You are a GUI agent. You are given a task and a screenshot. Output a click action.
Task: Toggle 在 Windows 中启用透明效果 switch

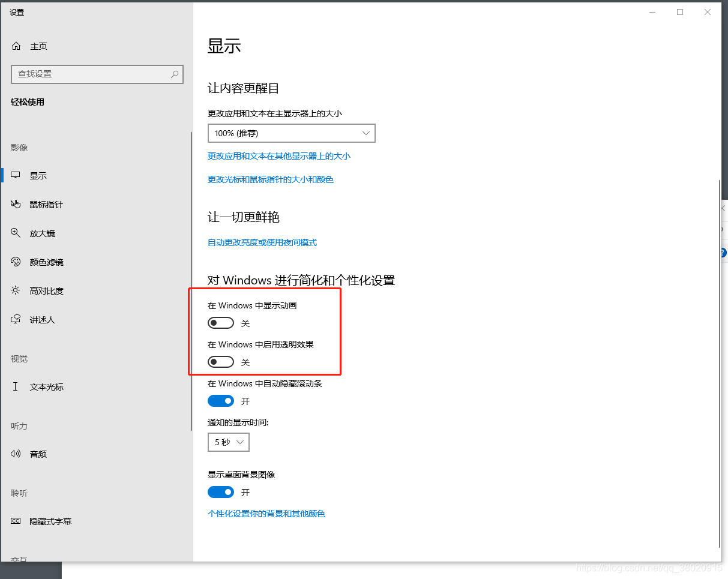click(x=221, y=362)
